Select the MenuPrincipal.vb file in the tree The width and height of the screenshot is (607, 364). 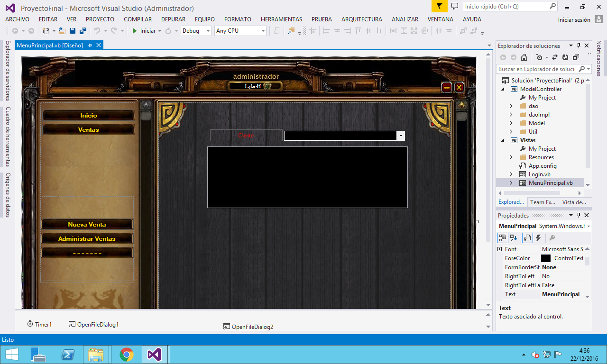click(x=551, y=183)
